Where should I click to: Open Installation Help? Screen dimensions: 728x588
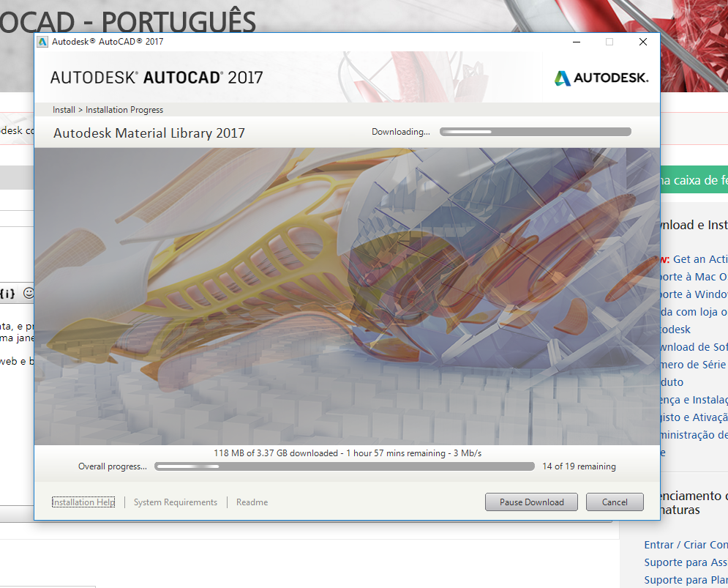click(83, 502)
